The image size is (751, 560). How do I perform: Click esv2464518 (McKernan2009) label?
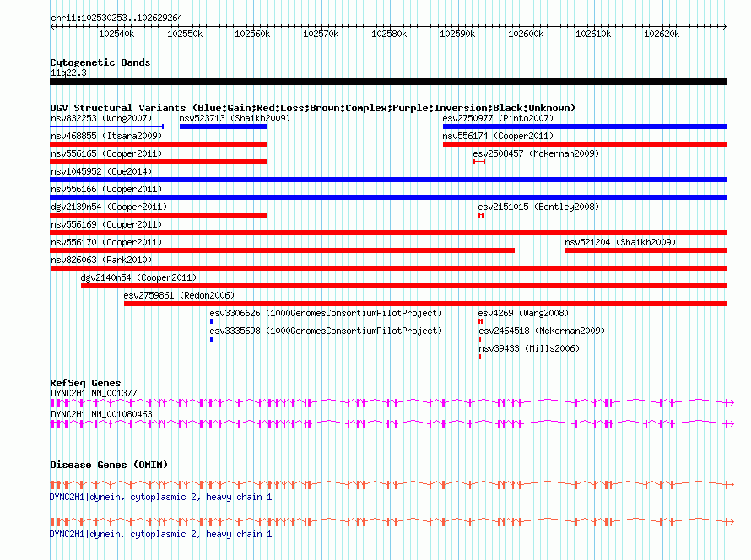click(542, 331)
